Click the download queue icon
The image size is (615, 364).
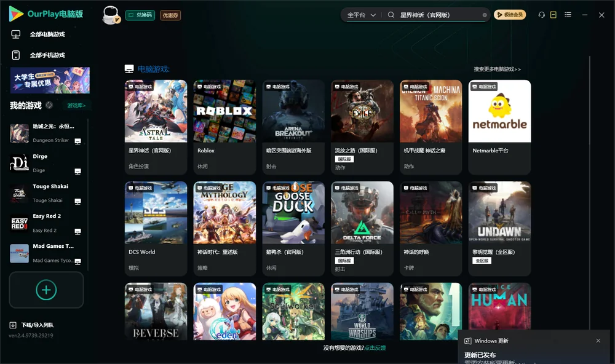pos(13,325)
